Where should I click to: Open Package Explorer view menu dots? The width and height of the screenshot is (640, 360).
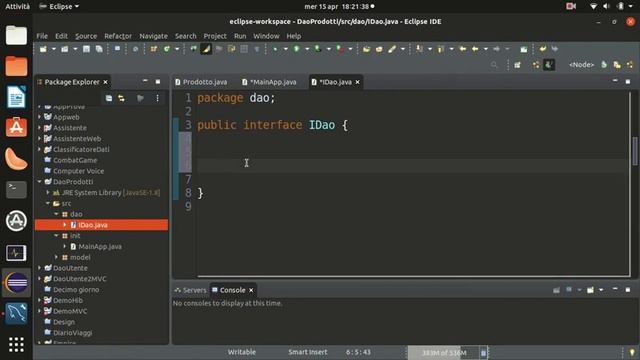point(158,98)
